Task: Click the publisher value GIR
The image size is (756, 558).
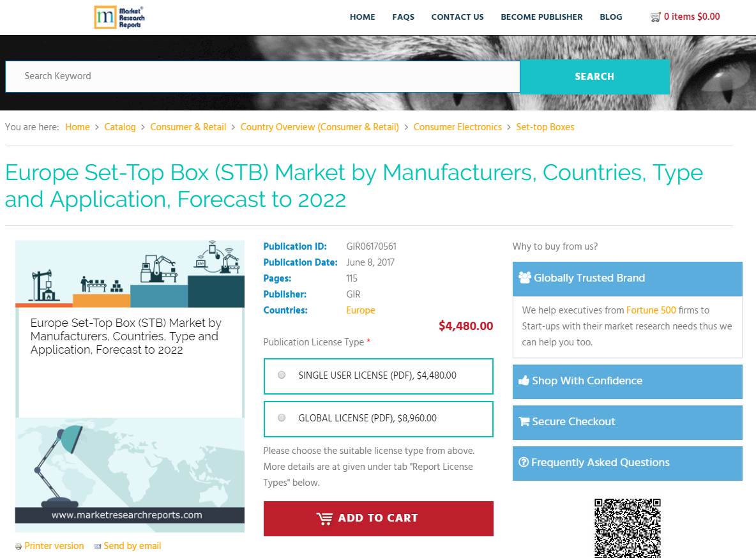Action: click(353, 294)
